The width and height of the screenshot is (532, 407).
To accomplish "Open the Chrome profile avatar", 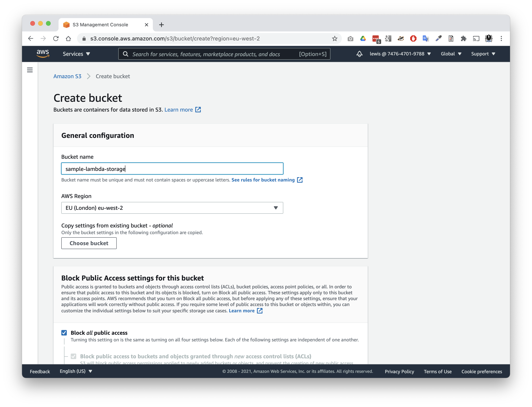I will [x=489, y=38].
